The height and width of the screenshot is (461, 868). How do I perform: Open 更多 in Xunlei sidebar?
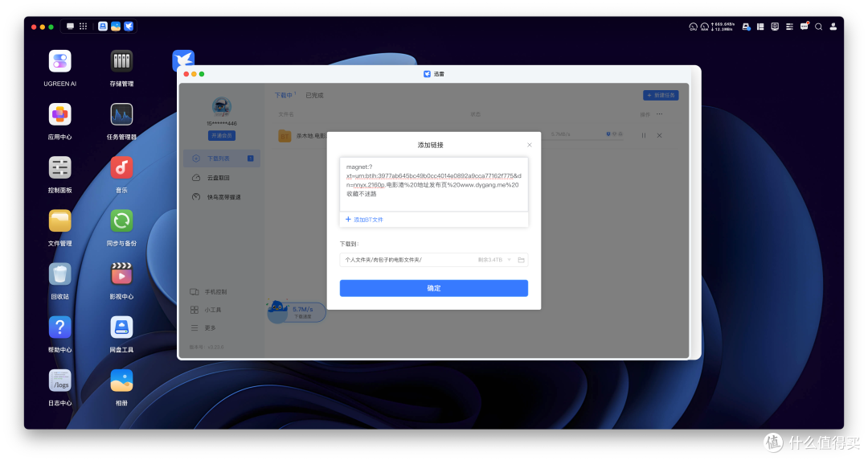click(203, 328)
